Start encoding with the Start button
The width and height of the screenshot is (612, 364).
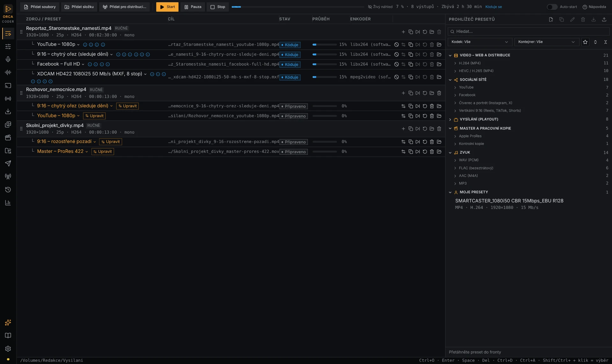click(x=167, y=7)
